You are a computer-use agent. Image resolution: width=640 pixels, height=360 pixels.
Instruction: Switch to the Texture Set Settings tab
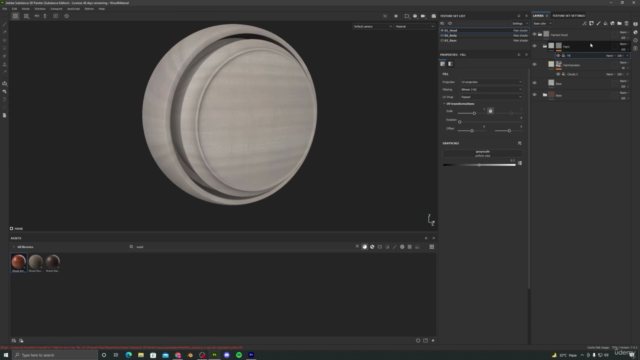[569, 16]
